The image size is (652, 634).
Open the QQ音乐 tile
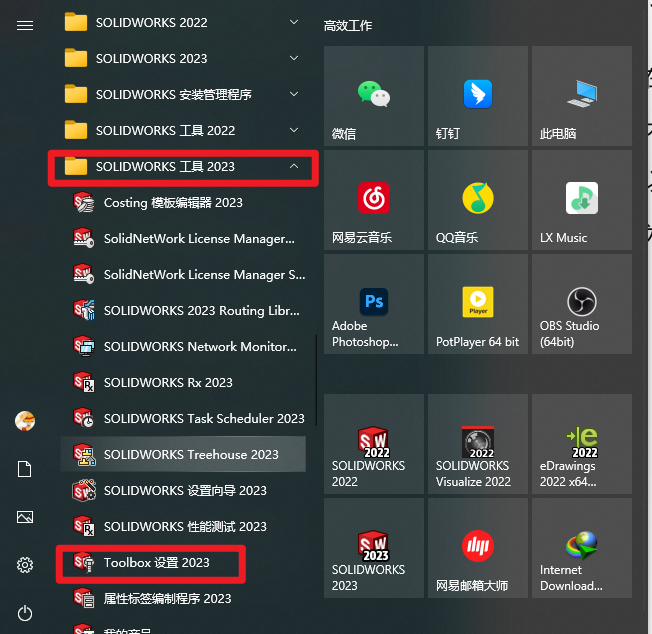tap(478, 200)
